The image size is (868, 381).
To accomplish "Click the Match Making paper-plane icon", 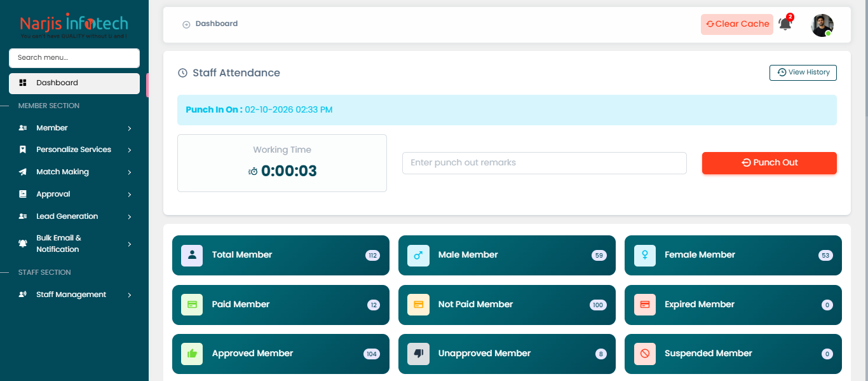I will point(23,172).
